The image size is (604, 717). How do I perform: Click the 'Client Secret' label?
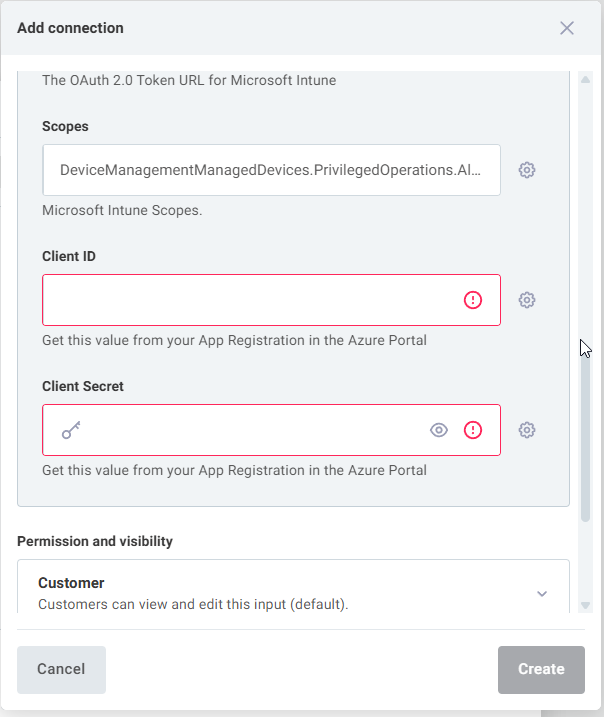[x=83, y=386]
